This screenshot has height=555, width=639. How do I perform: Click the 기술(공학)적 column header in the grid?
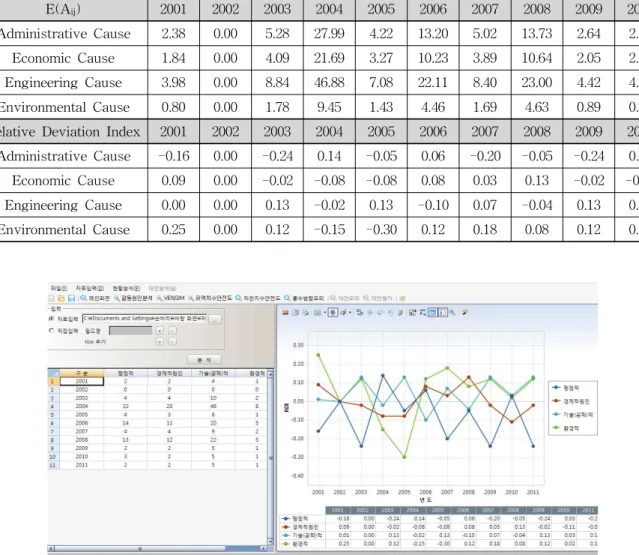213,373
